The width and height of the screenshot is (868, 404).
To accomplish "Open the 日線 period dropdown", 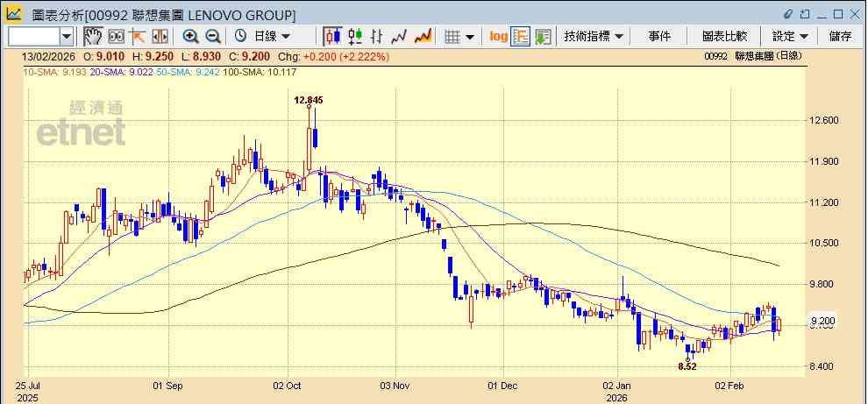I will click(x=272, y=37).
